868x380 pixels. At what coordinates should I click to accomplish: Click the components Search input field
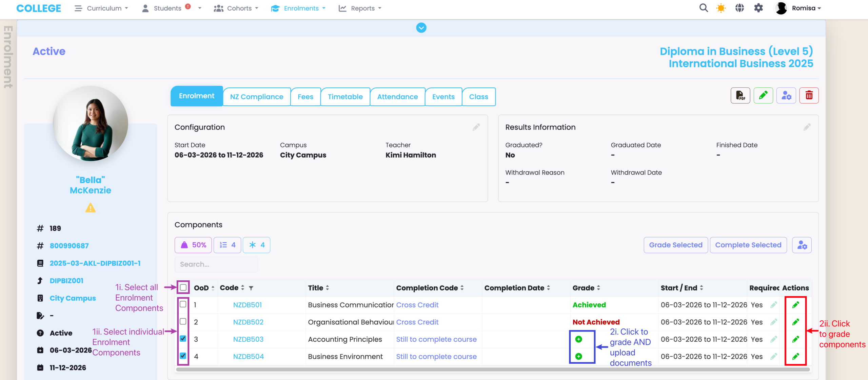(216, 264)
